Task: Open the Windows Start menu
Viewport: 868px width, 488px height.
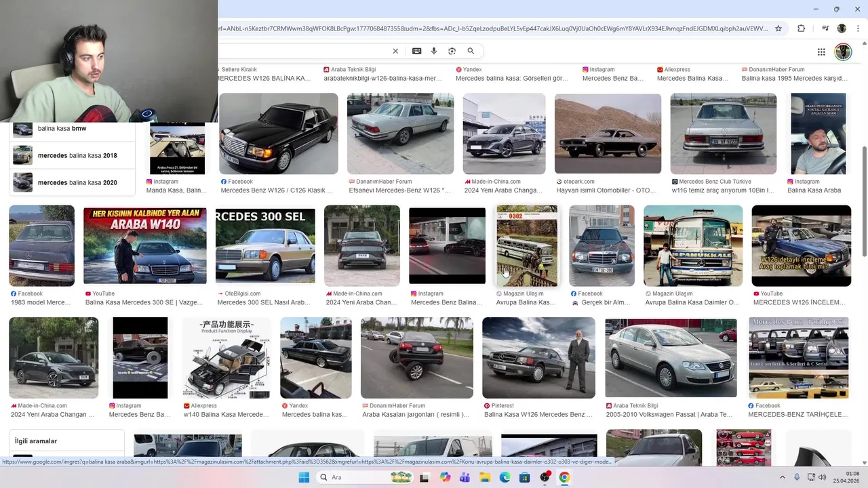Action: [x=304, y=477]
